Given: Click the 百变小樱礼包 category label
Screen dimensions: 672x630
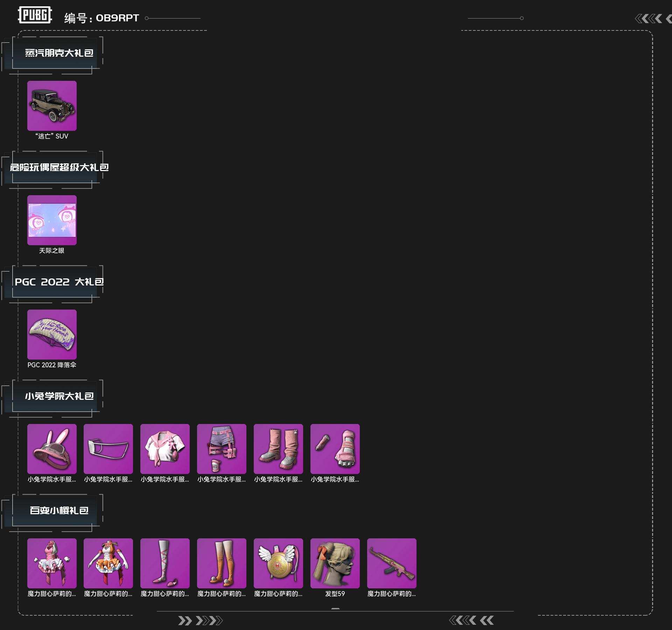Looking at the screenshot, I should [59, 510].
